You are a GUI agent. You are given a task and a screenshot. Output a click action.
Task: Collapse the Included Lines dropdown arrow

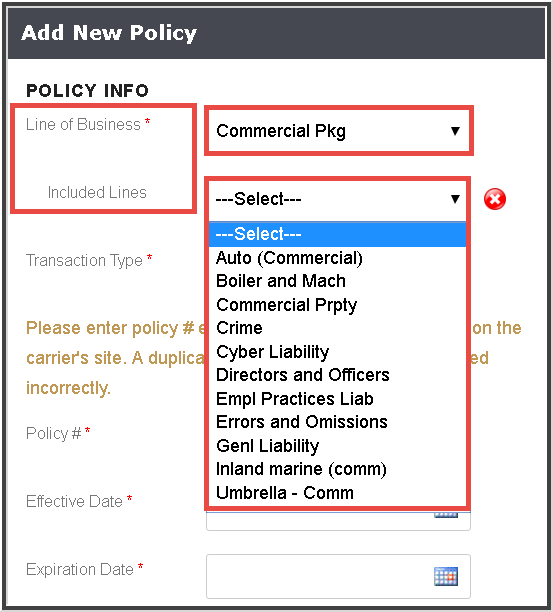[x=455, y=199]
